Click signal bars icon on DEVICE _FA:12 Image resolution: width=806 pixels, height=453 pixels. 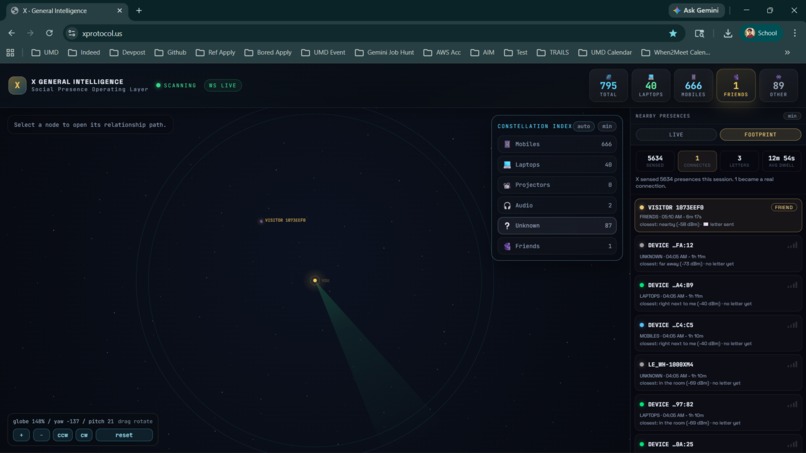click(x=792, y=245)
